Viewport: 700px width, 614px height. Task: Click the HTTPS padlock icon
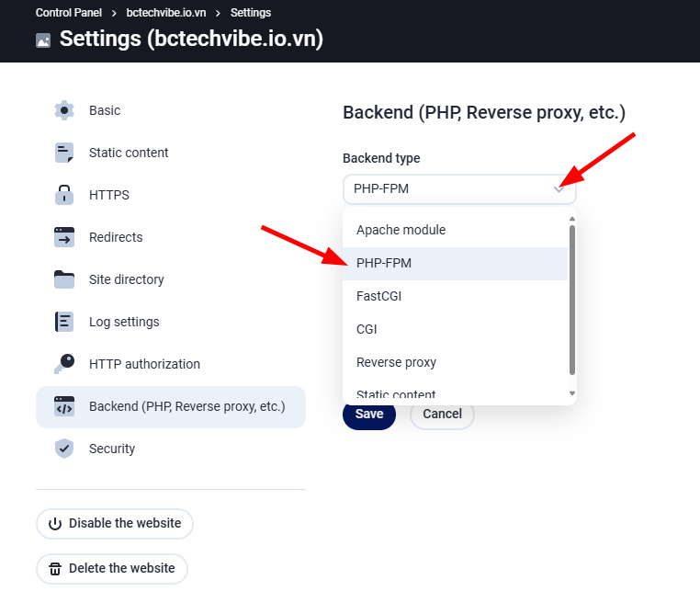click(x=63, y=195)
